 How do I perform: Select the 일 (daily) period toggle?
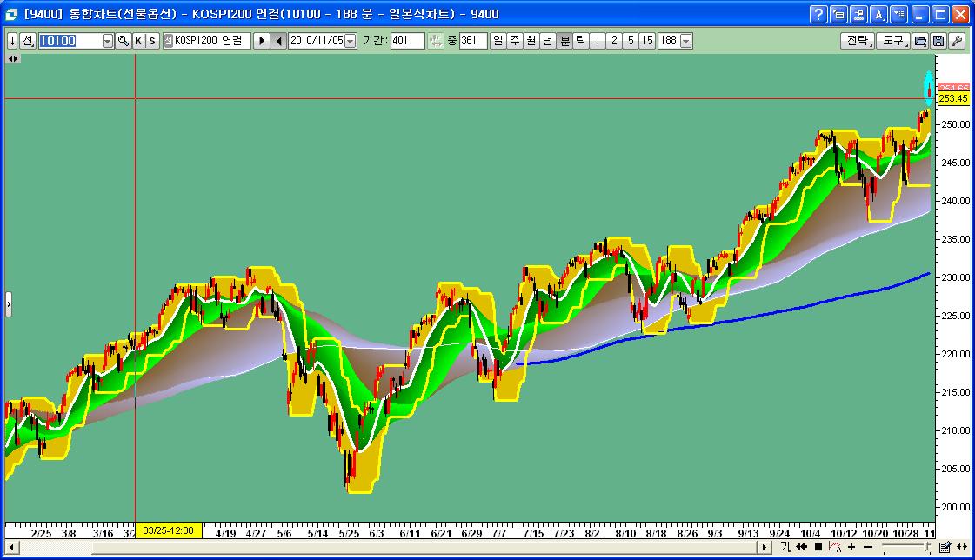tap(498, 41)
